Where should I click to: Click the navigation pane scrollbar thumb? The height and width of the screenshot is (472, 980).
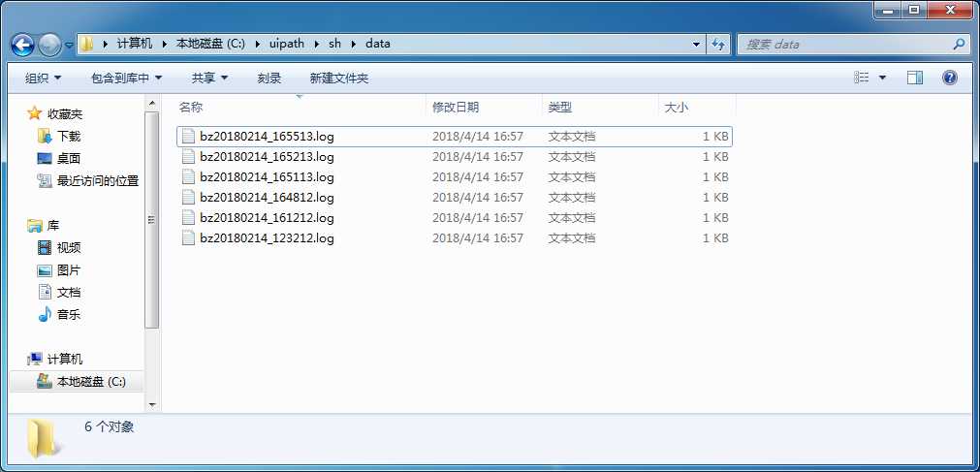click(x=152, y=220)
